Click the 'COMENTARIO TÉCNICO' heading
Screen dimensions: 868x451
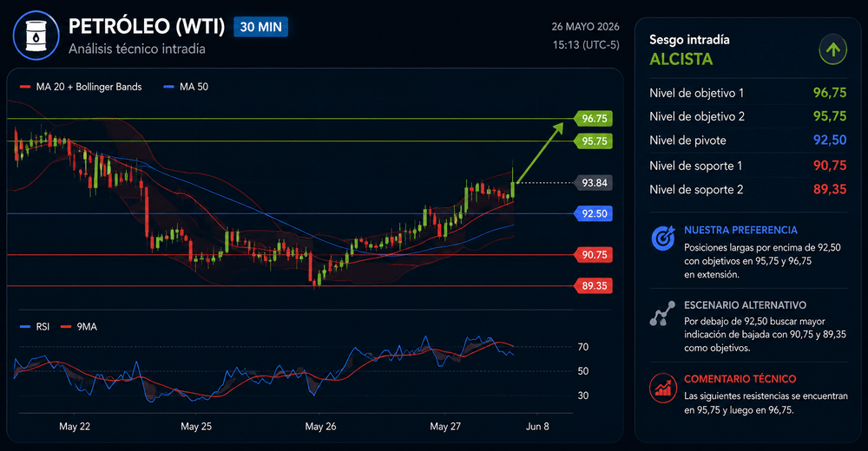[x=740, y=379]
